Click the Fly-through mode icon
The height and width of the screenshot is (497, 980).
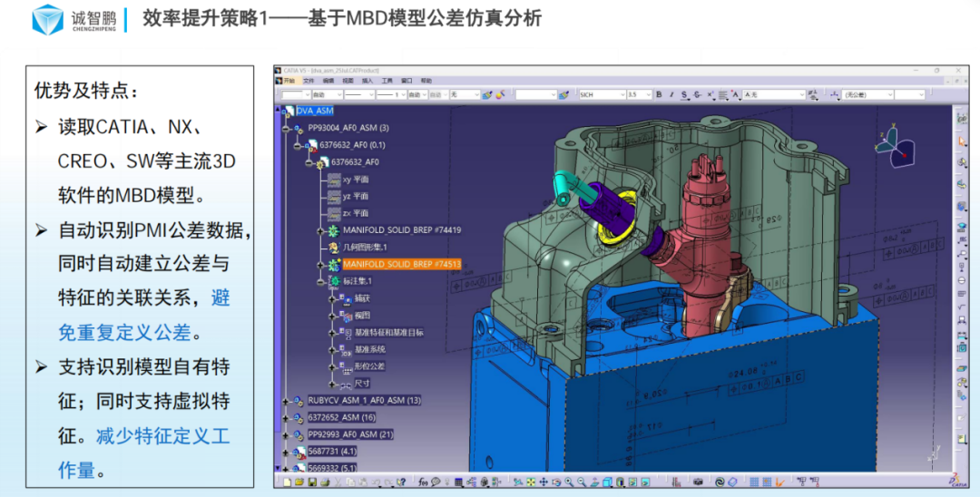(517, 482)
